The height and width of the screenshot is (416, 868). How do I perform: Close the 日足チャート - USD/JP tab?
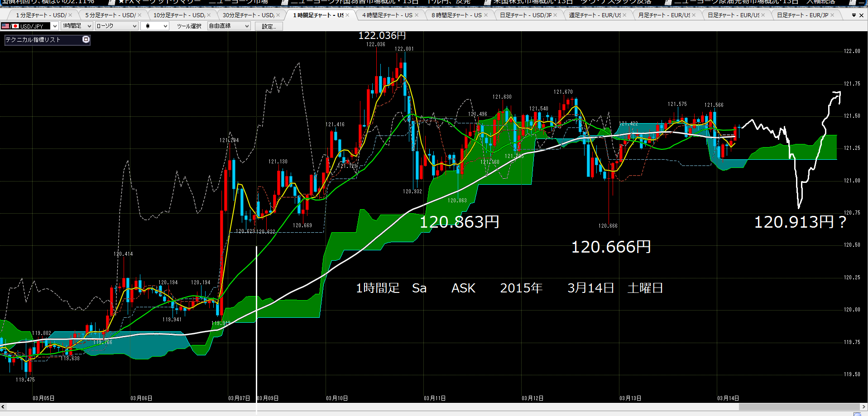click(x=555, y=15)
